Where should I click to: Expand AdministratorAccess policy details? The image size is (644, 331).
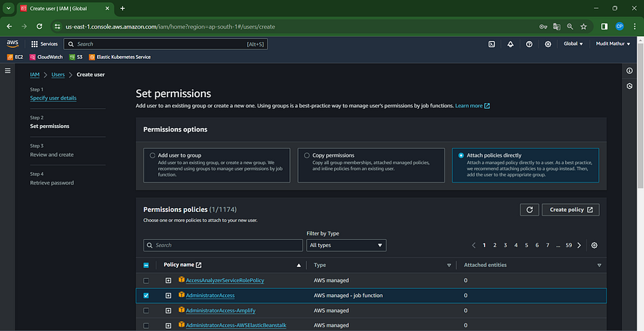coord(168,296)
